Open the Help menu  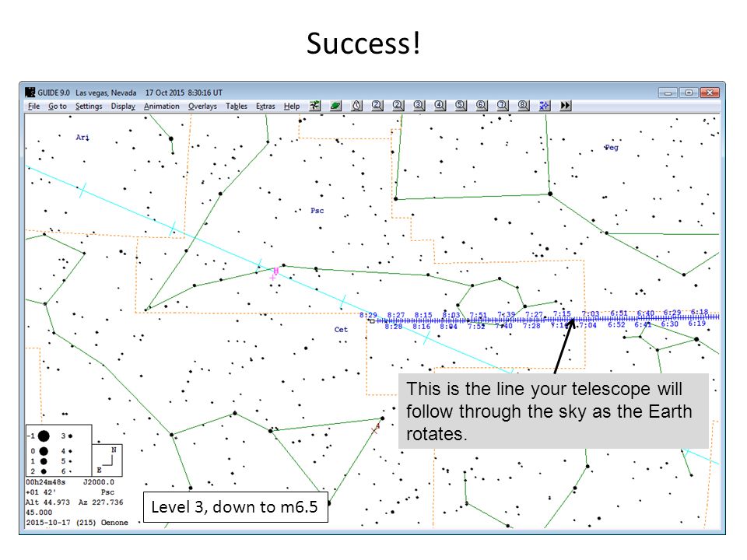[x=292, y=107]
